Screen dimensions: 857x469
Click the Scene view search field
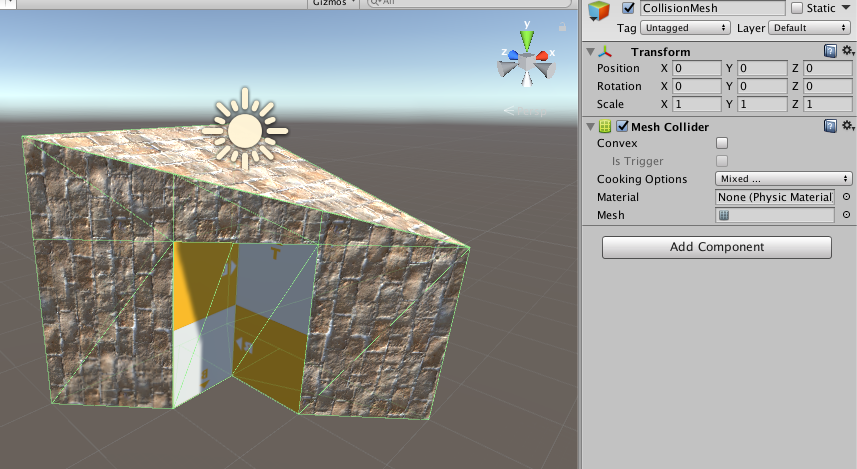(x=469, y=3)
